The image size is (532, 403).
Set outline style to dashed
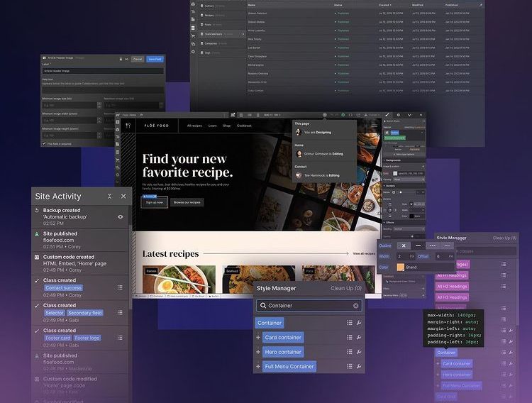(432, 245)
